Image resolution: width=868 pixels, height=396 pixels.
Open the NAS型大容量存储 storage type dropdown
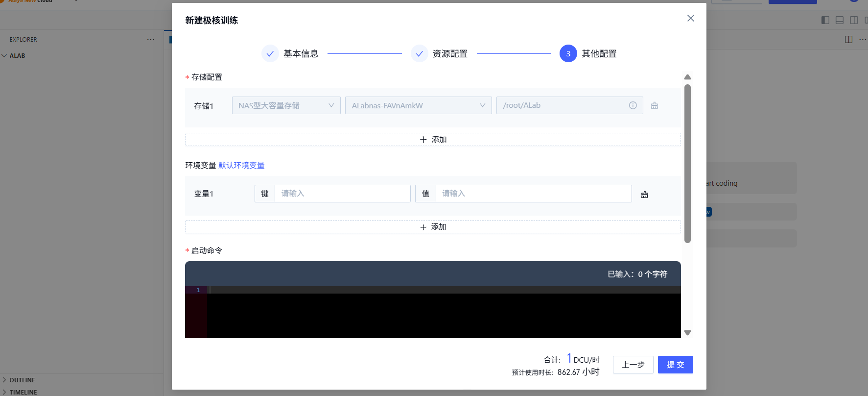(x=286, y=105)
